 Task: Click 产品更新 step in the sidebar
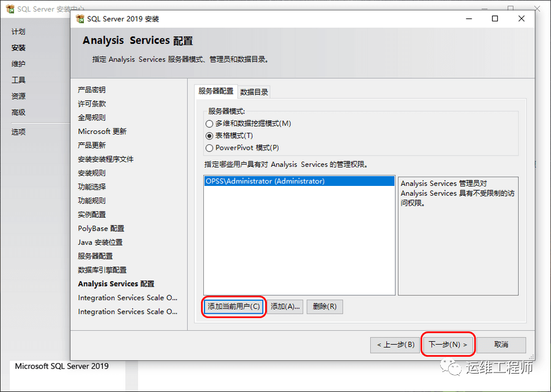coord(92,146)
